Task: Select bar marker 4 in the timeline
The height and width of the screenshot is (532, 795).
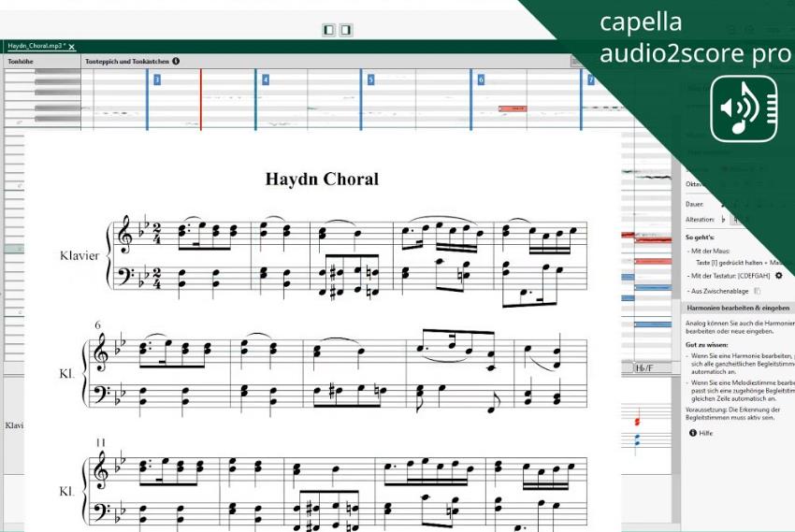Action: coord(266,79)
